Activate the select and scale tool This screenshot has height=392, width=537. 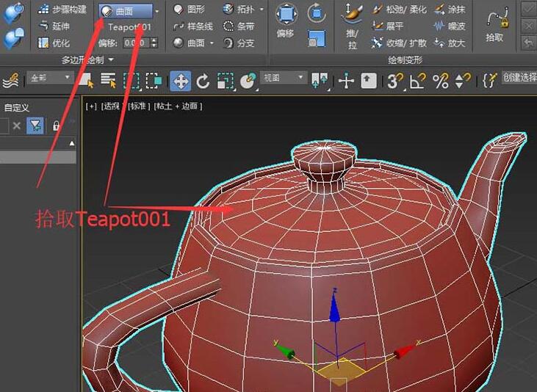point(226,81)
